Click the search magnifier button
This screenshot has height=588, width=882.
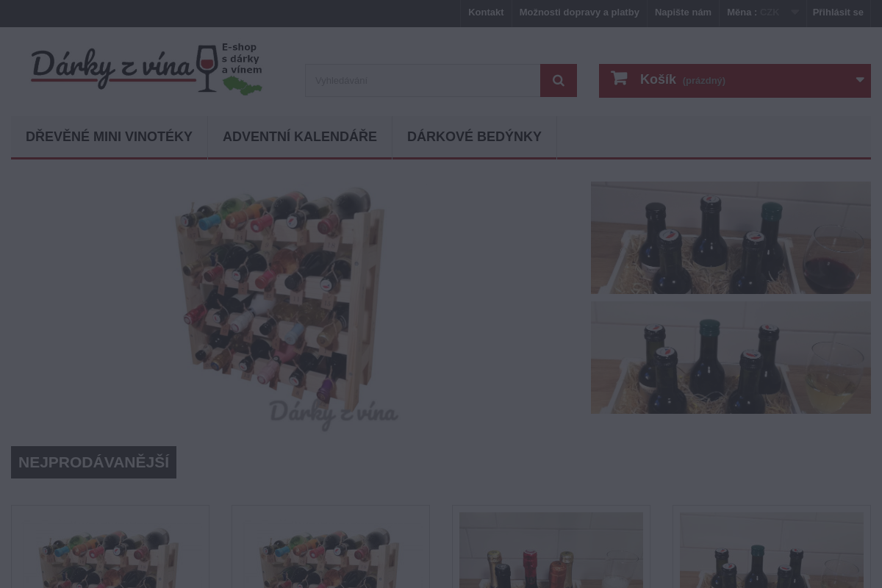pyautogui.click(x=559, y=81)
